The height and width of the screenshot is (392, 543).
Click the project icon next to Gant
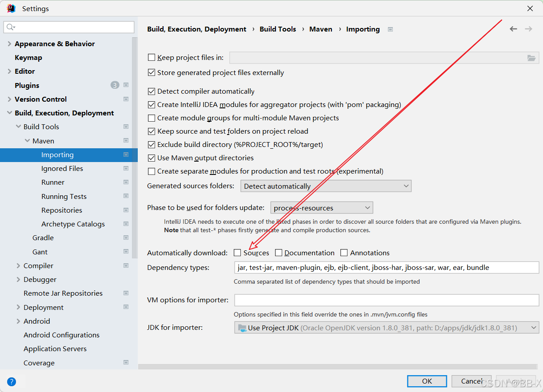click(x=126, y=252)
